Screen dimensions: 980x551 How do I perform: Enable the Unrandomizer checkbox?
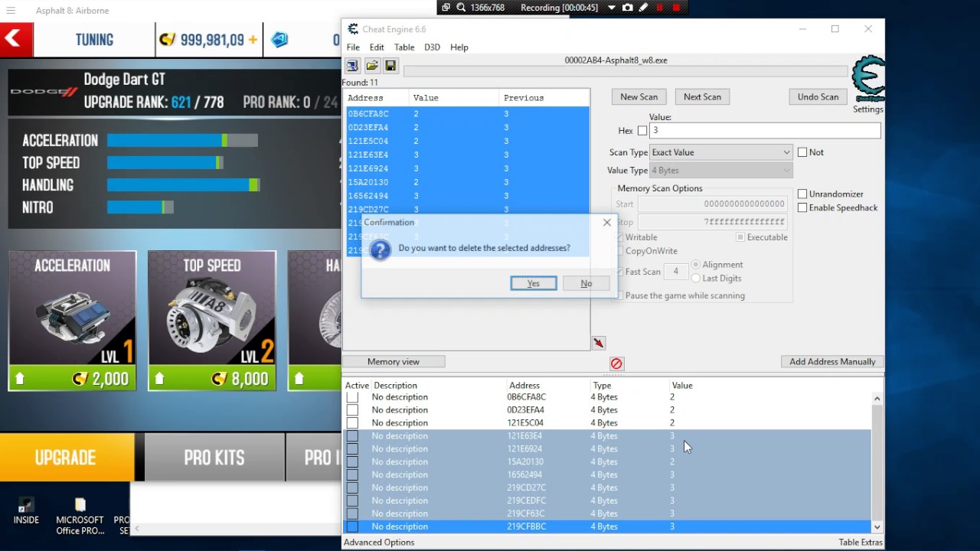802,194
